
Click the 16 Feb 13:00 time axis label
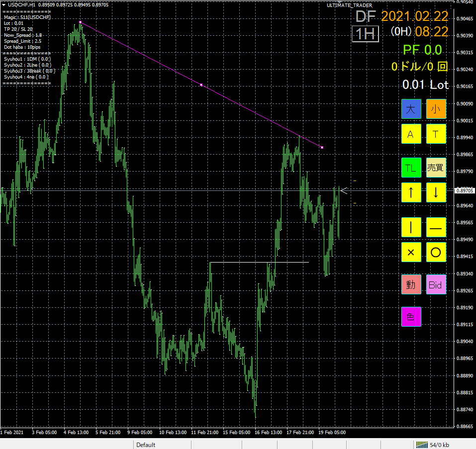[268, 432]
